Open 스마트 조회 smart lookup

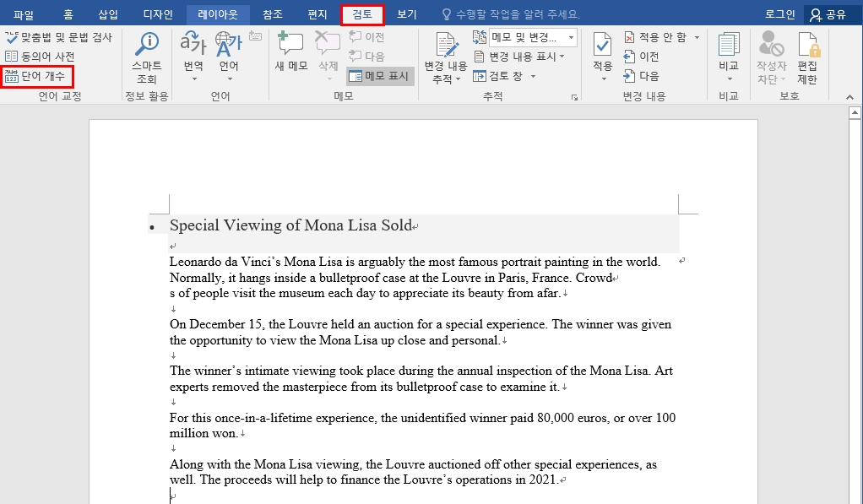pyautogui.click(x=146, y=57)
